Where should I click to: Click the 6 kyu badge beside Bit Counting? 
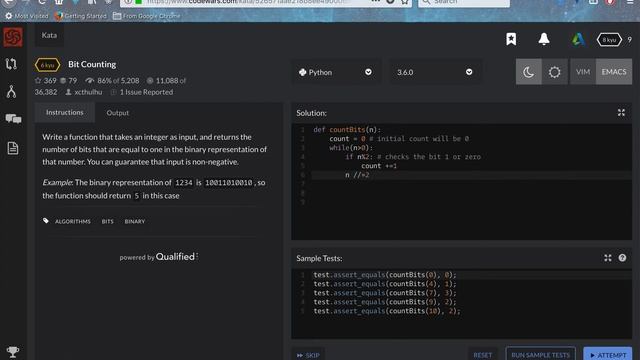[47, 65]
